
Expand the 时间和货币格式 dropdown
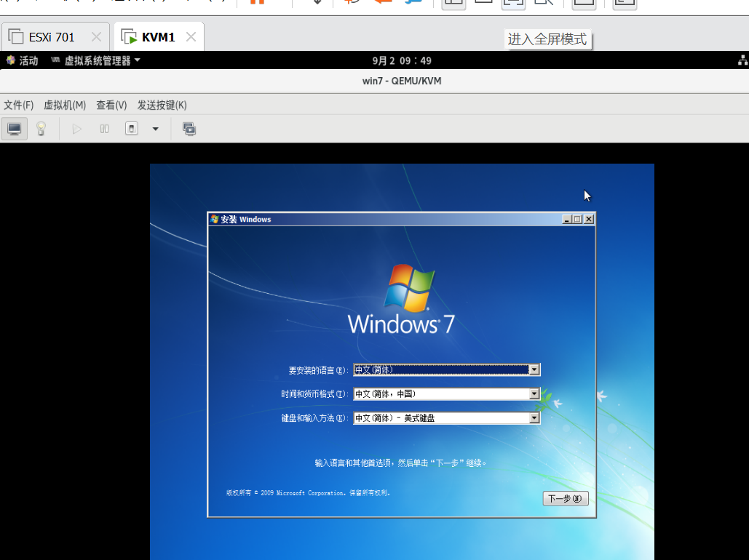click(x=534, y=394)
